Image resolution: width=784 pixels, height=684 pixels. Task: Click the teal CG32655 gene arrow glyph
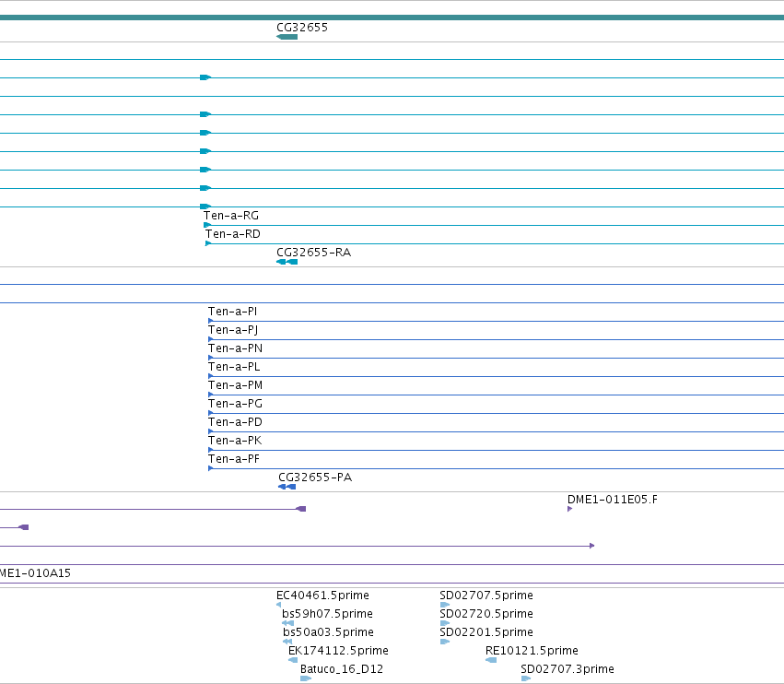[287, 37]
